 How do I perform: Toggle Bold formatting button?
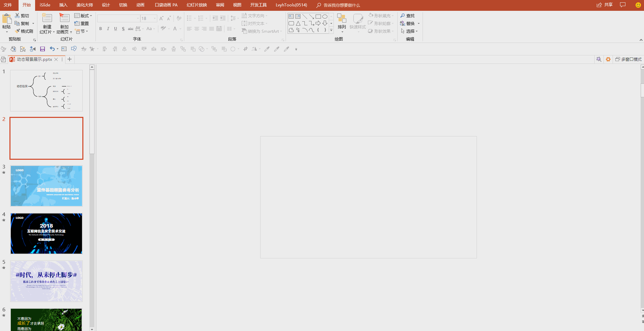(x=101, y=29)
